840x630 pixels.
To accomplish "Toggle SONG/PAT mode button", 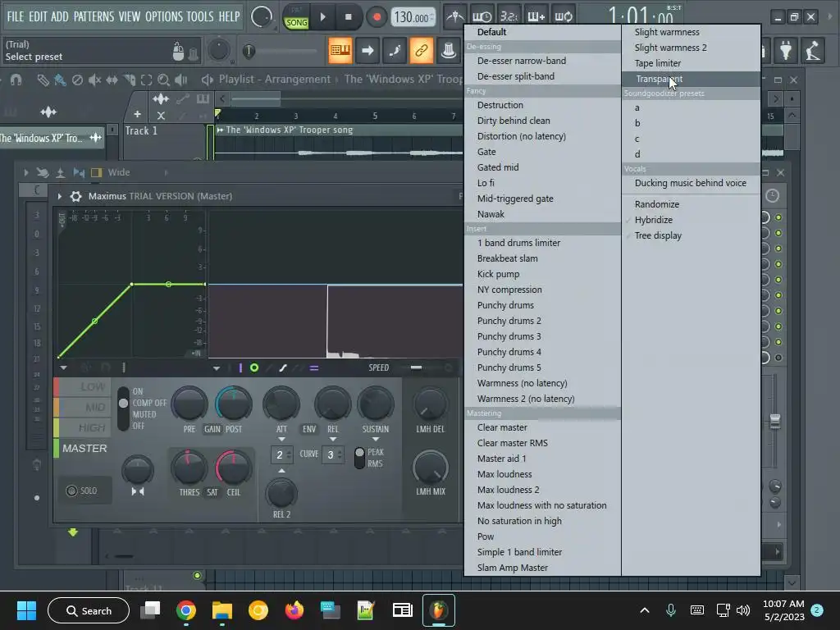I will pos(296,18).
